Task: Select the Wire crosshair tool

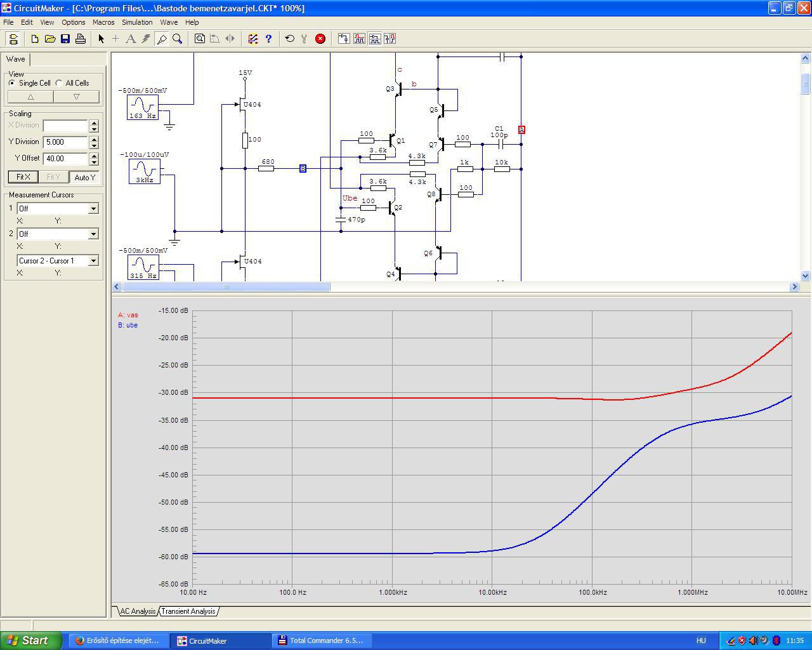Action: tap(115, 39)
